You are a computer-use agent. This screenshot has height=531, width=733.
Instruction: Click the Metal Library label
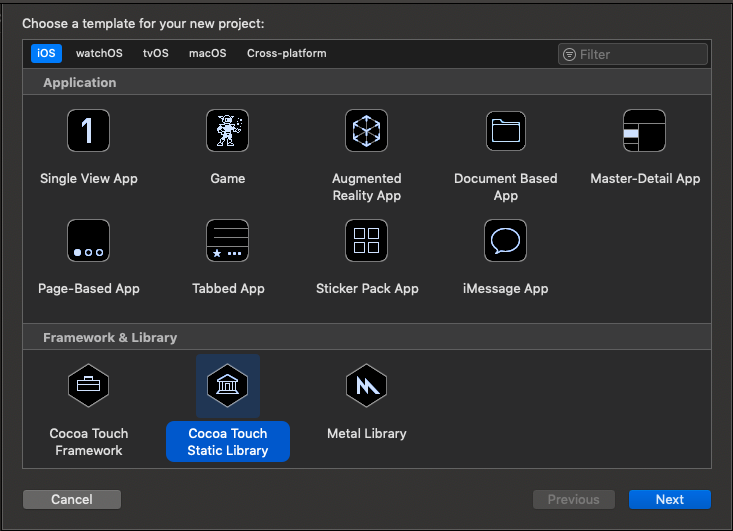(367, 433)
